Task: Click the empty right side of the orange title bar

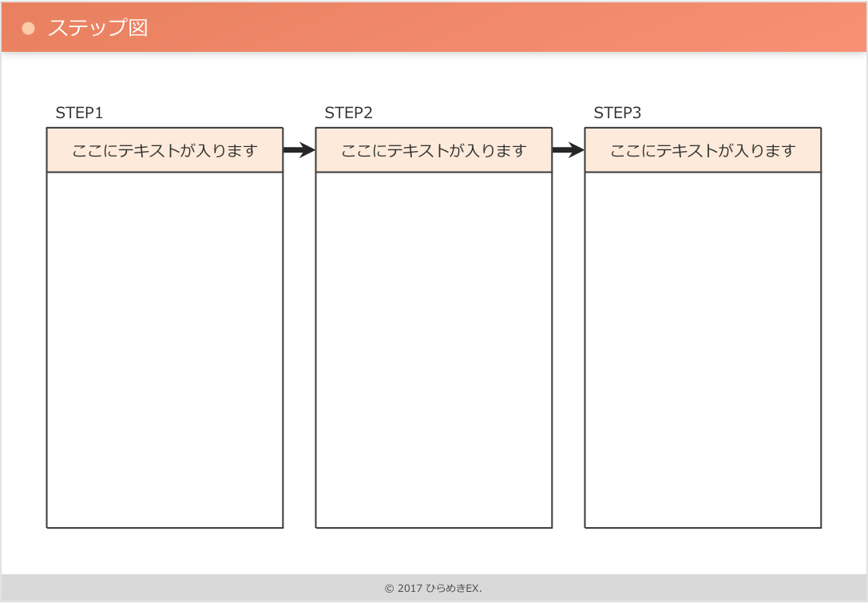Action: click(x=639, y=28)
